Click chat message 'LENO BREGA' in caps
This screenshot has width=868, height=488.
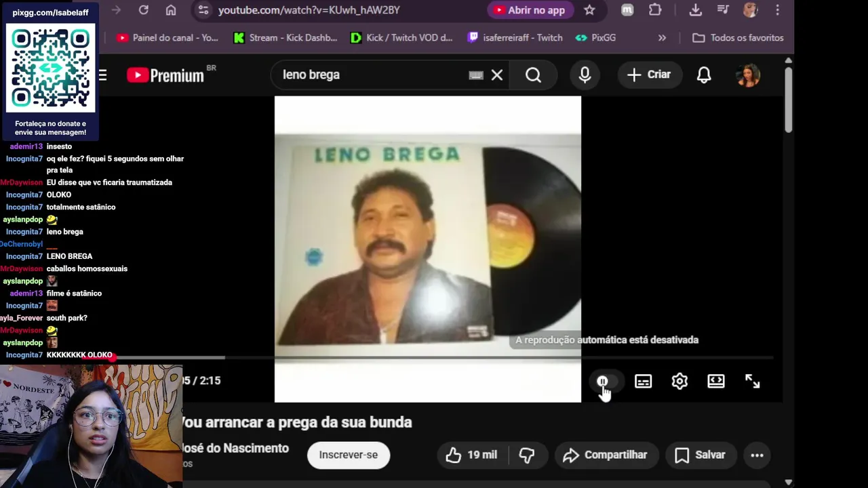pos(69,256)
